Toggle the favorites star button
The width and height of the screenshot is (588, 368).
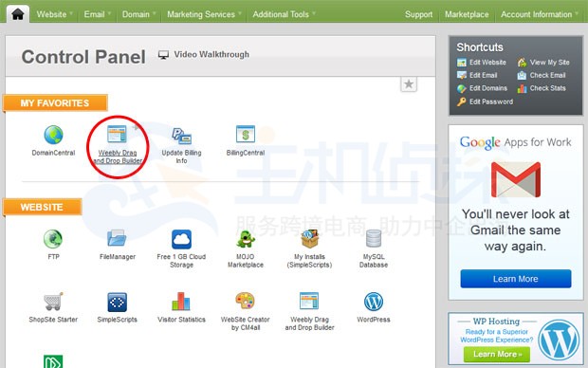(409, 84)
